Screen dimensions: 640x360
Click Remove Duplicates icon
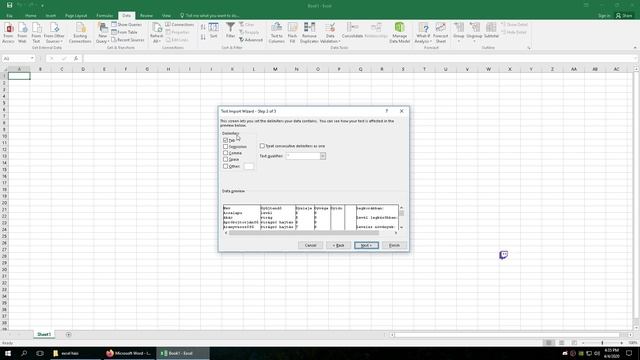tap(309, 33)
